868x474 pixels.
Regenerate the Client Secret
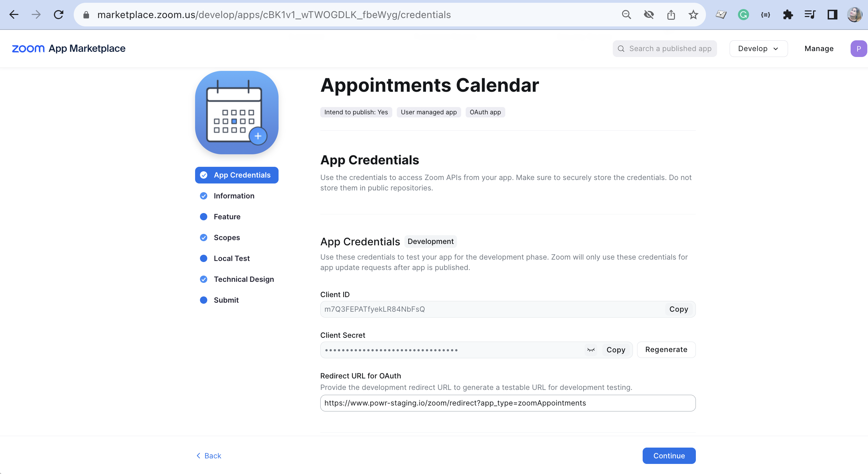point(666,350)
